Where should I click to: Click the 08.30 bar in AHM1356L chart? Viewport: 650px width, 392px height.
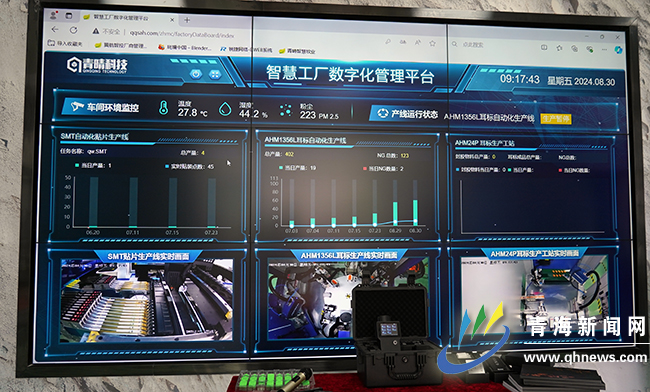415,213
